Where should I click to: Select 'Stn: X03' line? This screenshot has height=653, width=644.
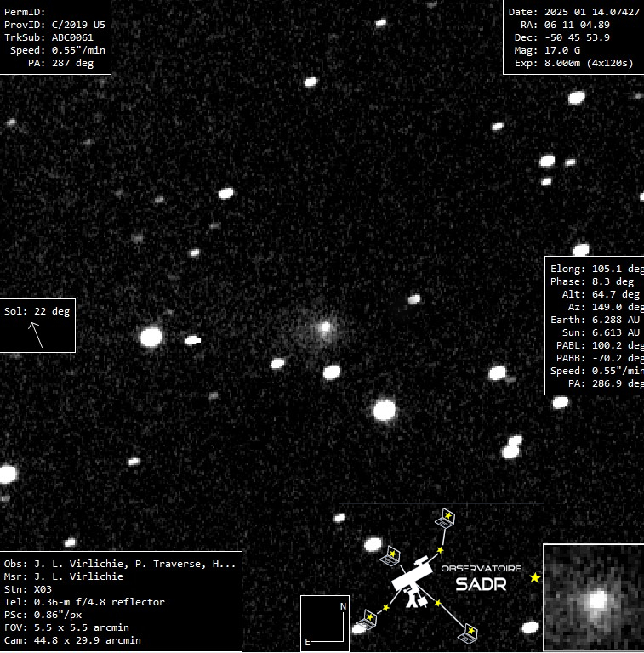pyautogui.click(x=28, y=589)
